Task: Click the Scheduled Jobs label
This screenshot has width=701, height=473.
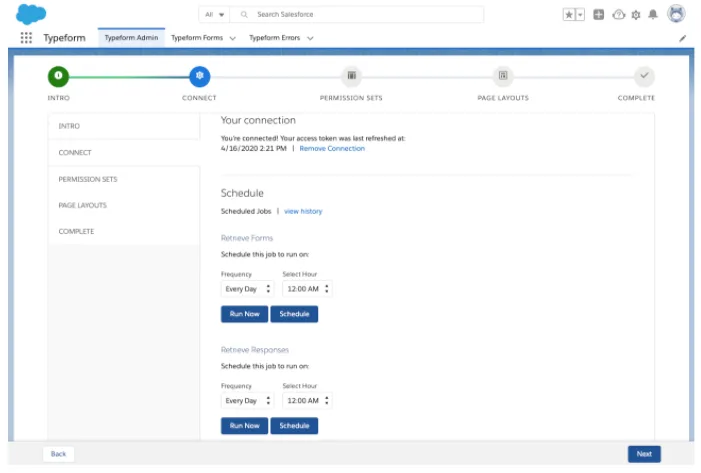Action: (x=246, y=211)
